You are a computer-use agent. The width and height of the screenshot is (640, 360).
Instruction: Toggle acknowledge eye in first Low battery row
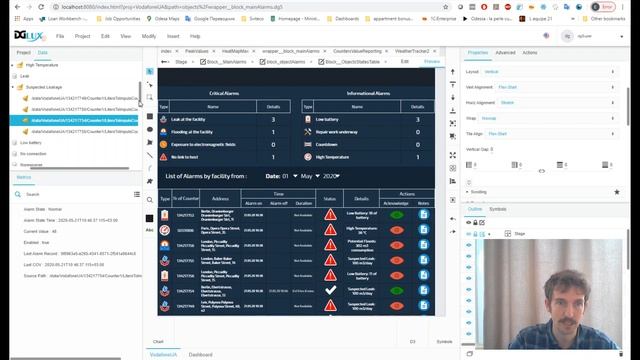396,215
